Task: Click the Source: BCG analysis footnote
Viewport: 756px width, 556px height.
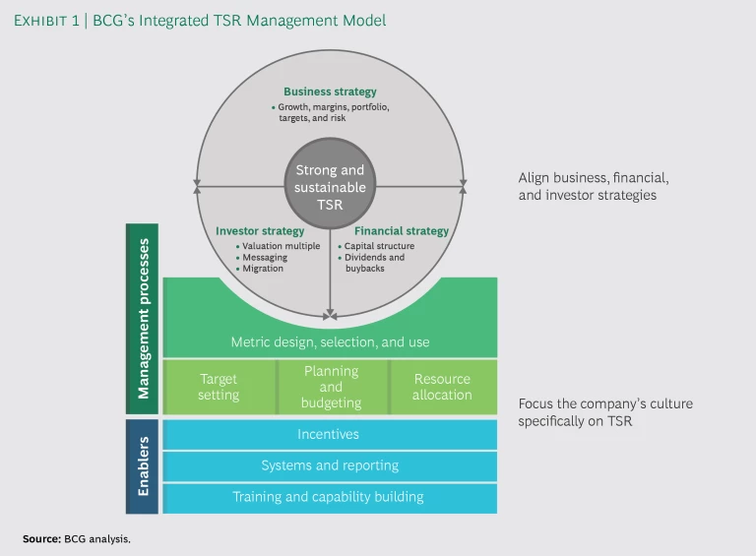Action: click(77, 539)
